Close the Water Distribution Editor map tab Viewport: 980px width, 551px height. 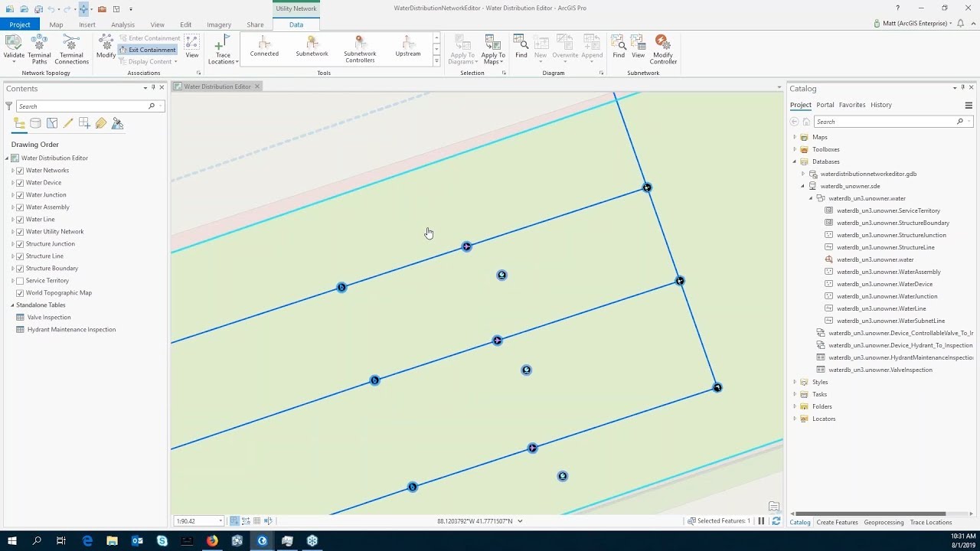tap(257, 86)
